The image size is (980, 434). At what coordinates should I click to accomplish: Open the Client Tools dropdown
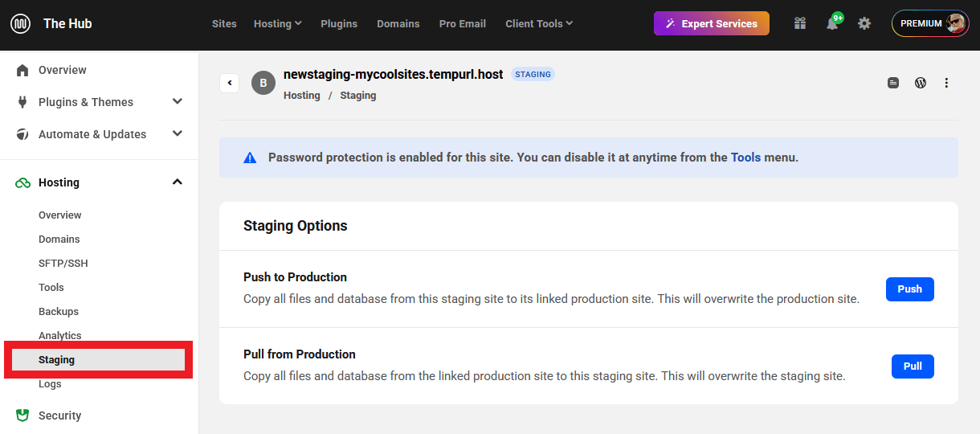[539, 24]
